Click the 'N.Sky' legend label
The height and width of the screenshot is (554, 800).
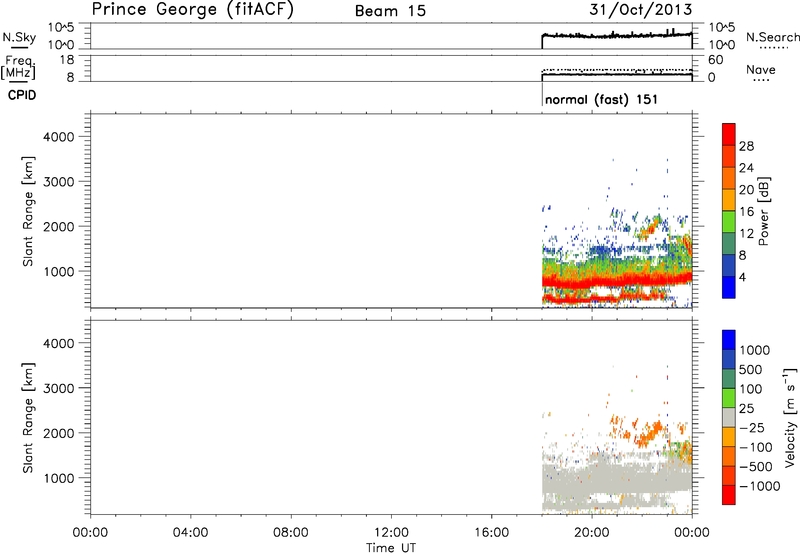[19, 37]
